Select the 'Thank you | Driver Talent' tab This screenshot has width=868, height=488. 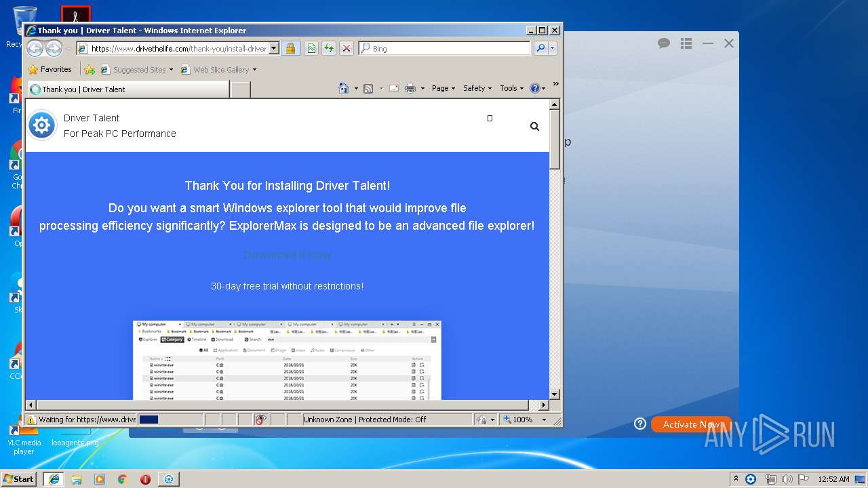[x=127, y=89]
